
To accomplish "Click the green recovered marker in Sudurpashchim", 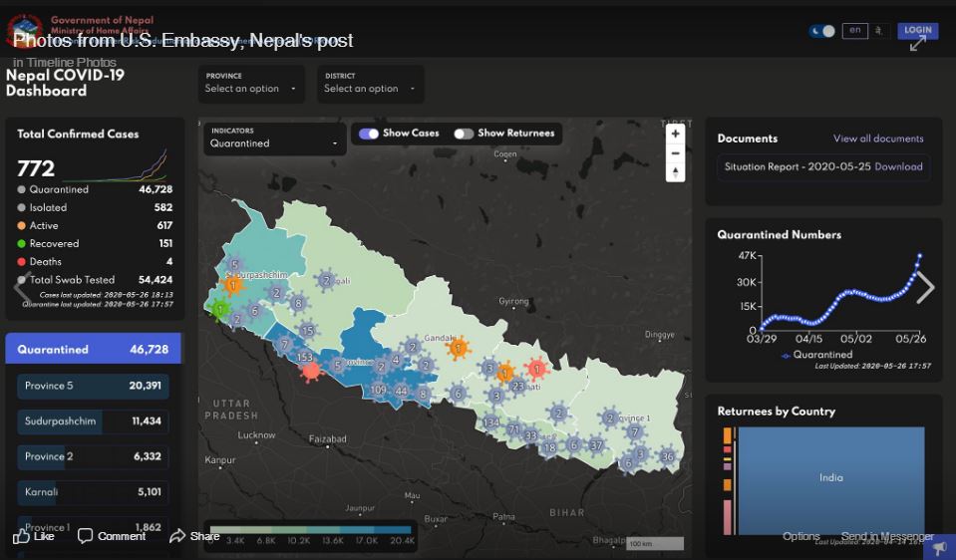I will tap(220, 310).
